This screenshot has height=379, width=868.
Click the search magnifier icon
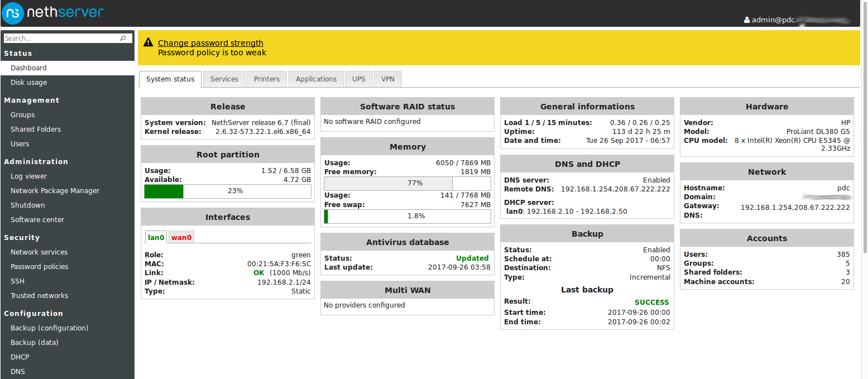click(122, 38)
